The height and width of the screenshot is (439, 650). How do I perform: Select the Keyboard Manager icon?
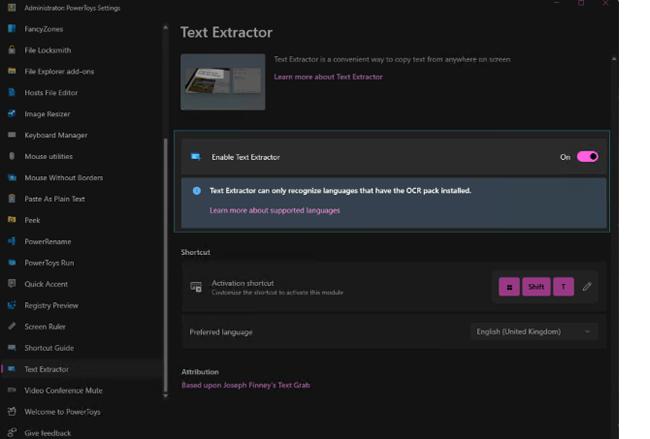click(x=12, y=135)
